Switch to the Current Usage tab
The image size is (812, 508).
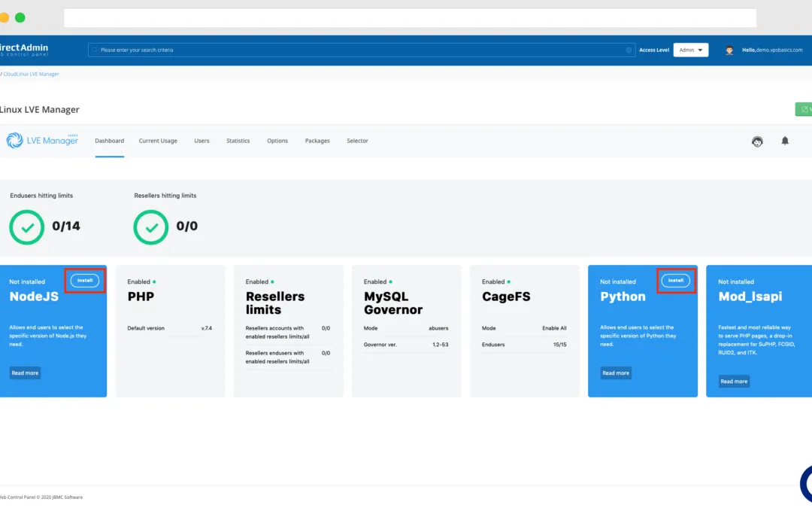[x=158, y=141]
